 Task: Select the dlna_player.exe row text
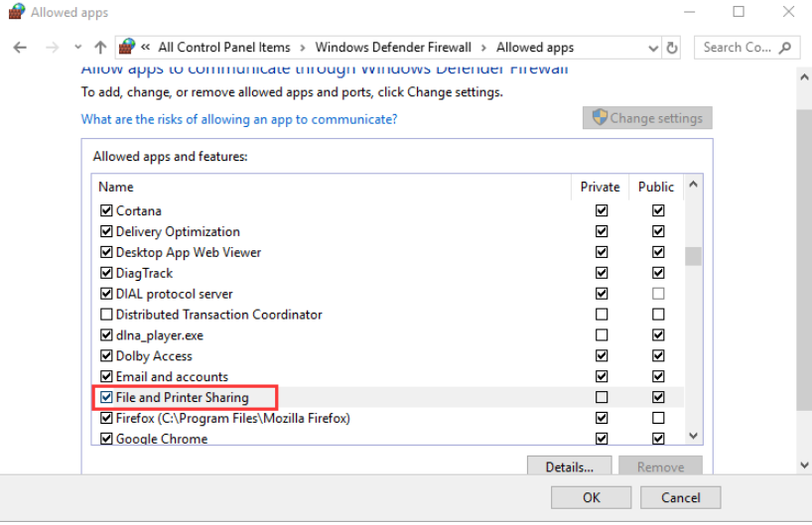click(160, 335)
